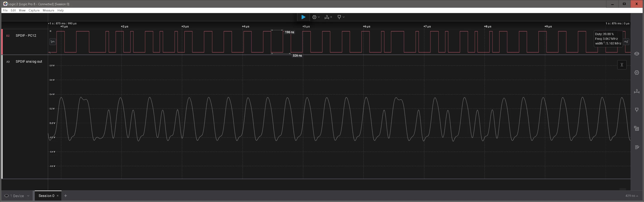Click the +9 µs timeline marker

tap(548, 26)
